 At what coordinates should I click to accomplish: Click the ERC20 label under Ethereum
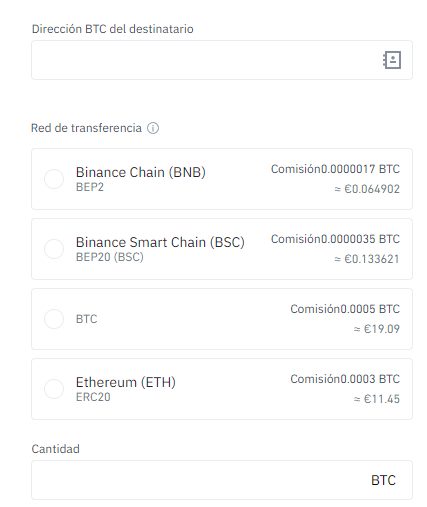click(93, 397)
